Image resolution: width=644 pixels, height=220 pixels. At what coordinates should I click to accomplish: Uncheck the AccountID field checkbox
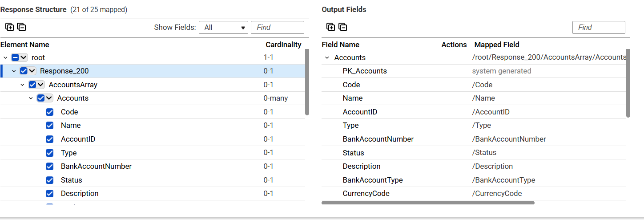point(50,139)
